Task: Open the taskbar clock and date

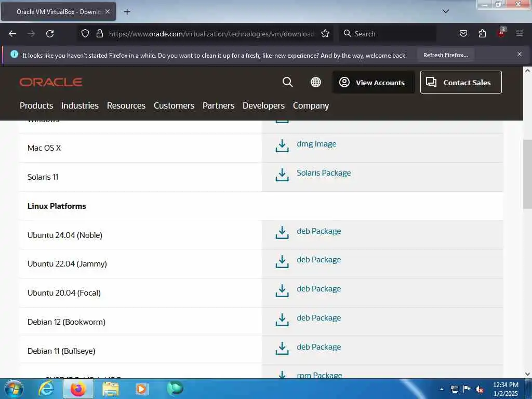Action: [506, 389]
